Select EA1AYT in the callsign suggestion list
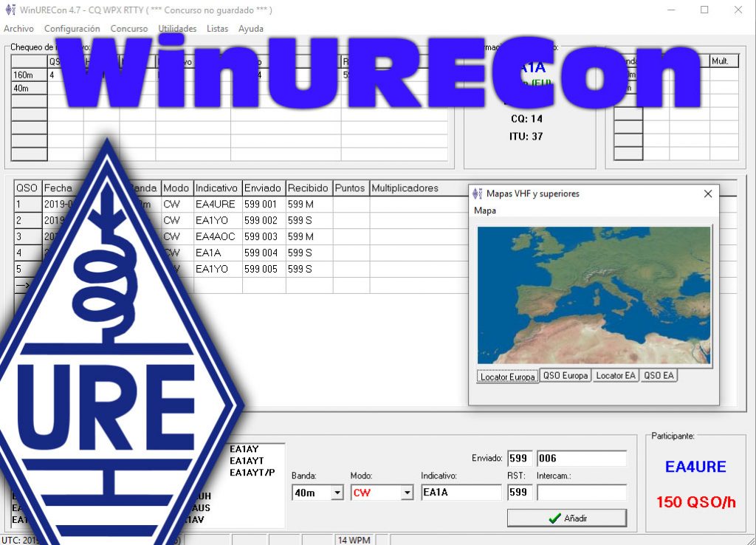The height and width of the screenshot is (545, 756). pyautogui.click(x=247, y=461)
